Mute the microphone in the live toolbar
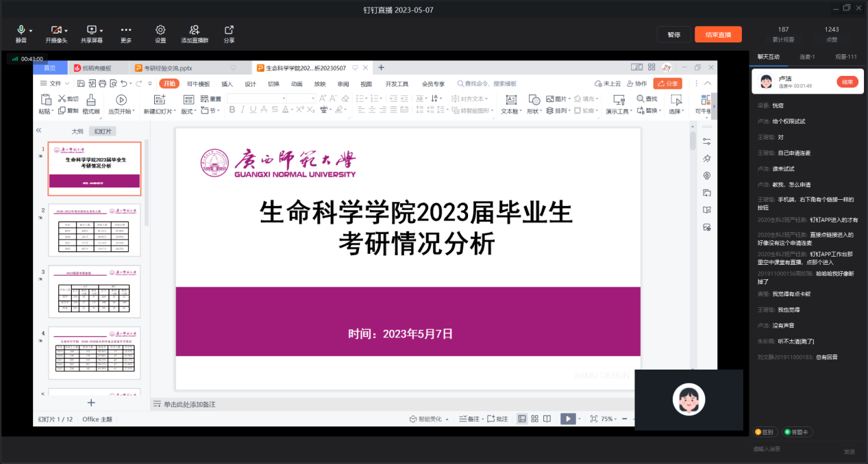 [x=22, y=30]
